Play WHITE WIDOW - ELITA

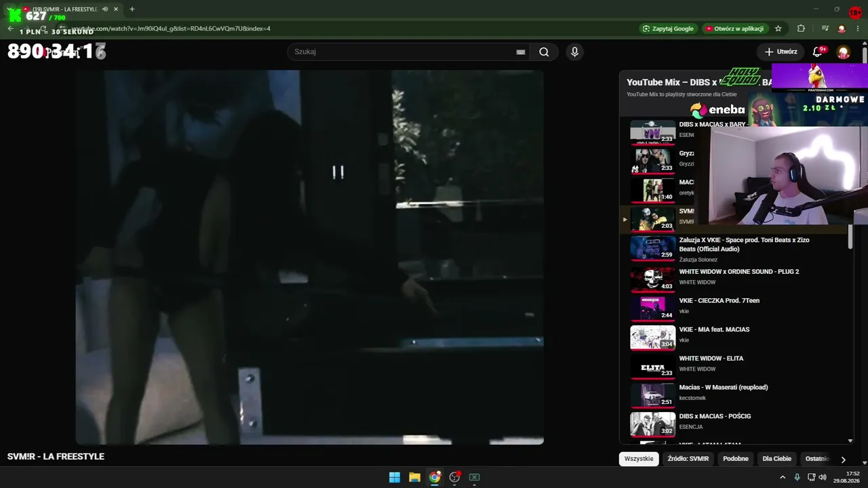711,359
